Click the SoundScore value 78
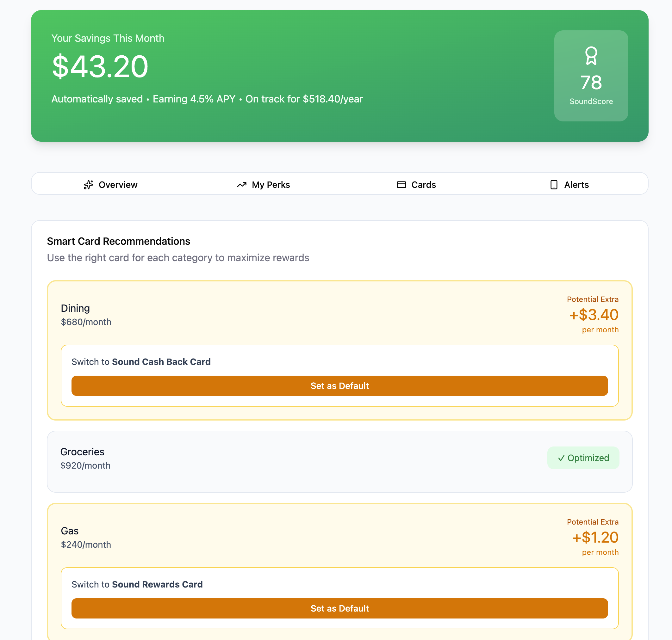Screen dimensions: 672x640 click(x=591, y=83)
